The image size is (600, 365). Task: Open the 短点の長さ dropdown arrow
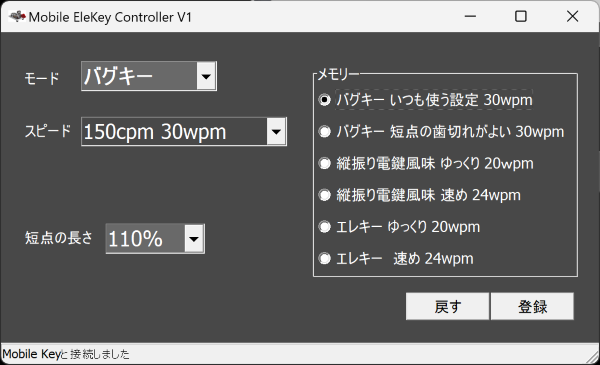(x=194, y=239)
